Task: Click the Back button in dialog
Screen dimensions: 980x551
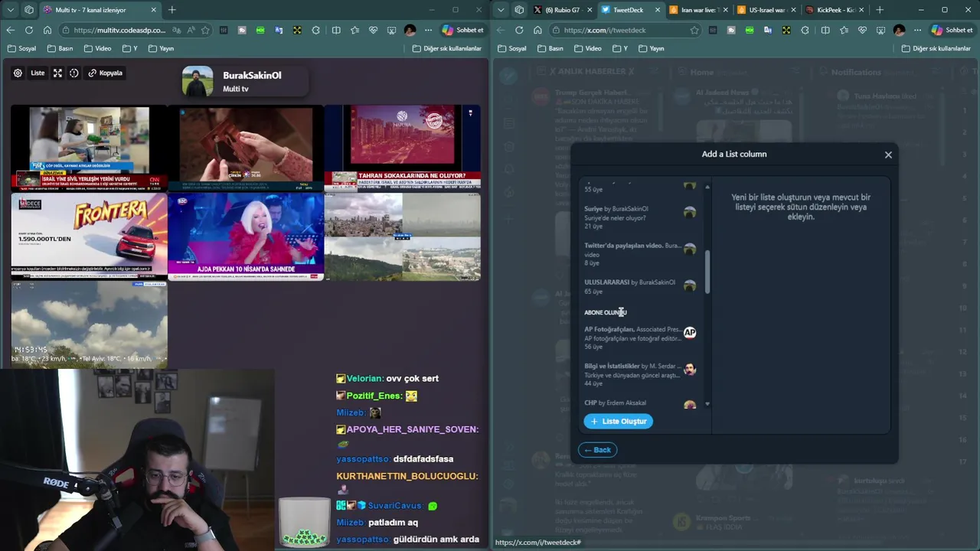Action: 597,450
